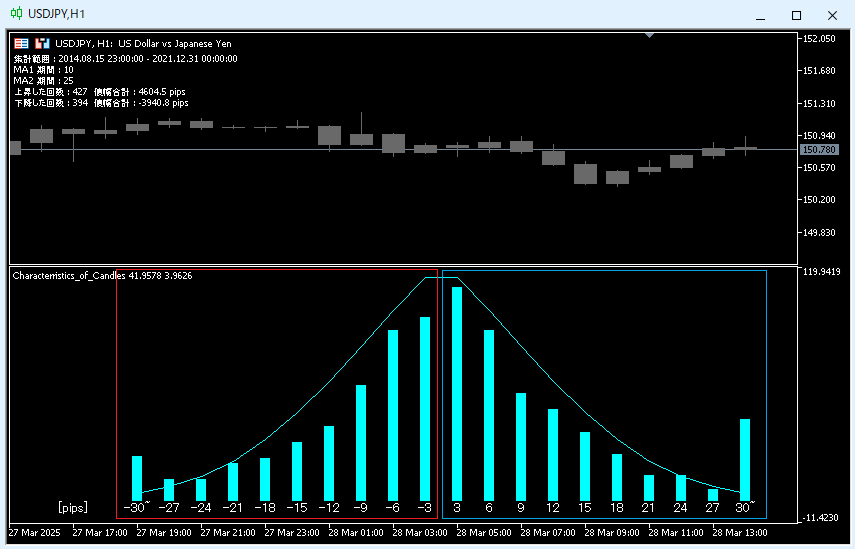Click the 119.9419 indicator scale value

[x=822, y=272]
